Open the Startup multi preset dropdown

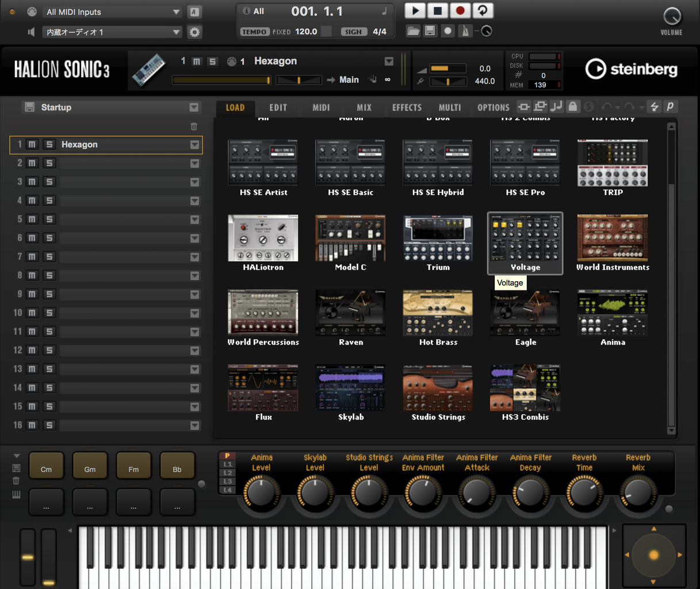(194, 107)
